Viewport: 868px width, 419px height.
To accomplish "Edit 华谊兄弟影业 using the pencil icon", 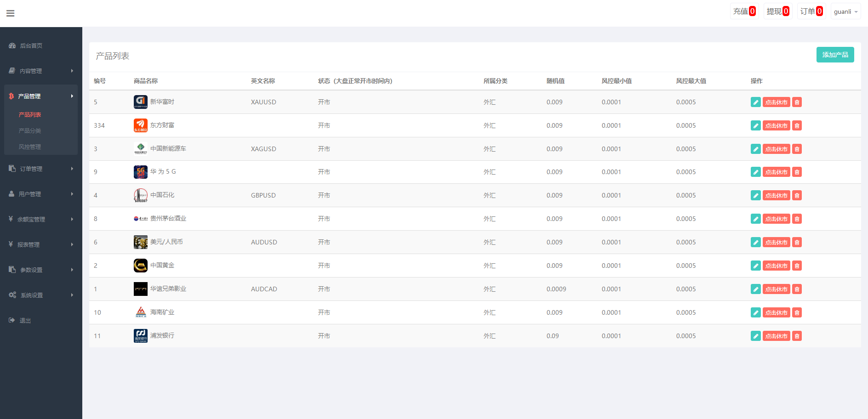I will pos(755,289).
